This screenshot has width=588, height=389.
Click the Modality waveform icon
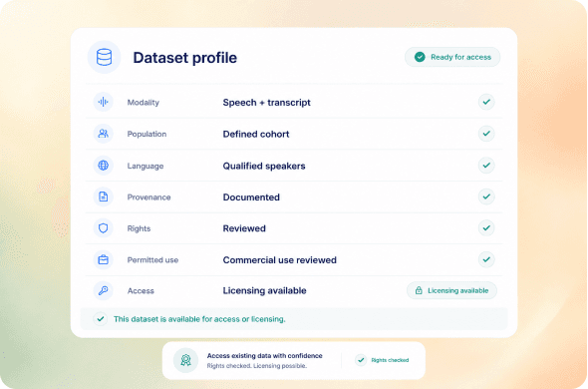(x=103, y=102)
